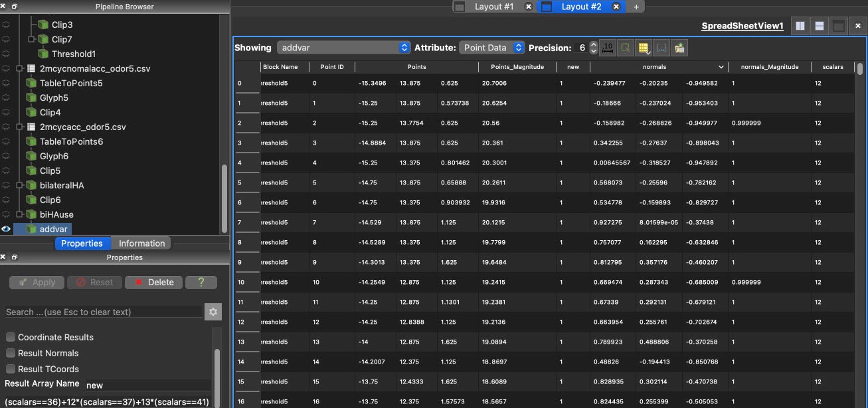
Task: Switch to the Layout #1 tab
Action: pos(493,7)
